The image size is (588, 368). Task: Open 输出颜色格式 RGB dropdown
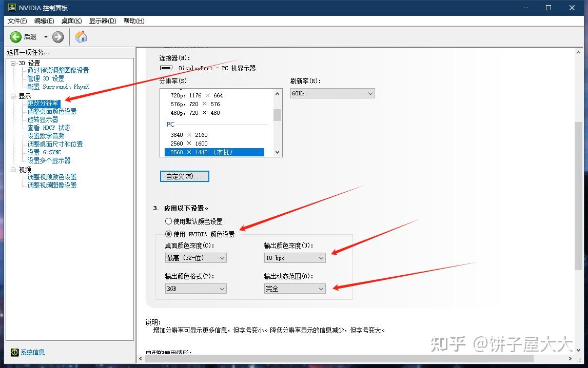pyautogui.click(x=196, y=289)
